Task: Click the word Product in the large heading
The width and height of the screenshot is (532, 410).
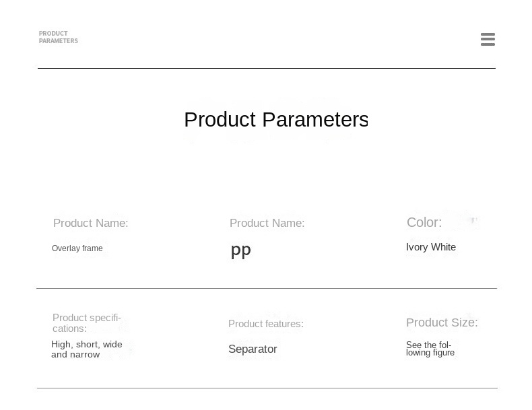Action: pyautogui.click(x=220, y=120)
